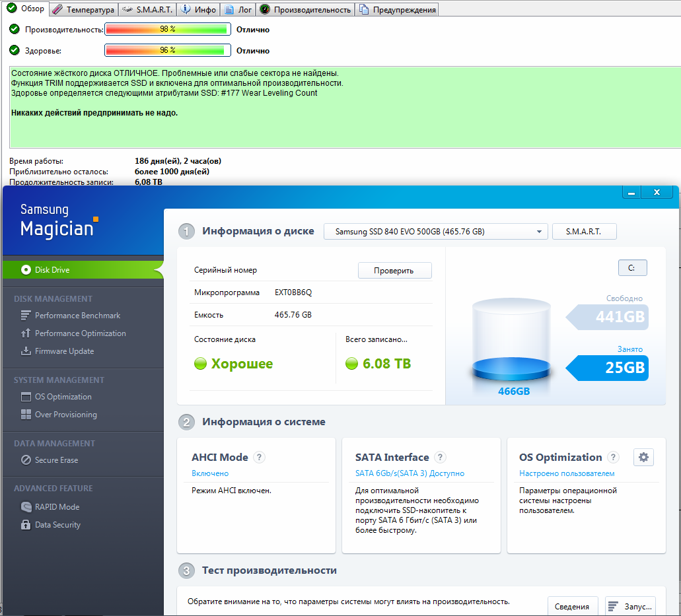This screenshot has height=616, width=681.
Task: Click the green check icon next to Производительность
Action: (15, 29)
